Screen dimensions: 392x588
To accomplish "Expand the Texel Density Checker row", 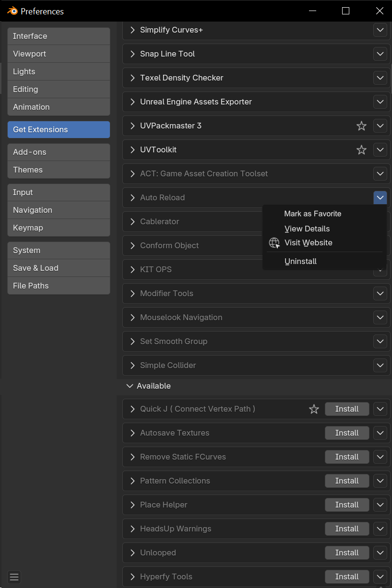I will click(132, 78).
